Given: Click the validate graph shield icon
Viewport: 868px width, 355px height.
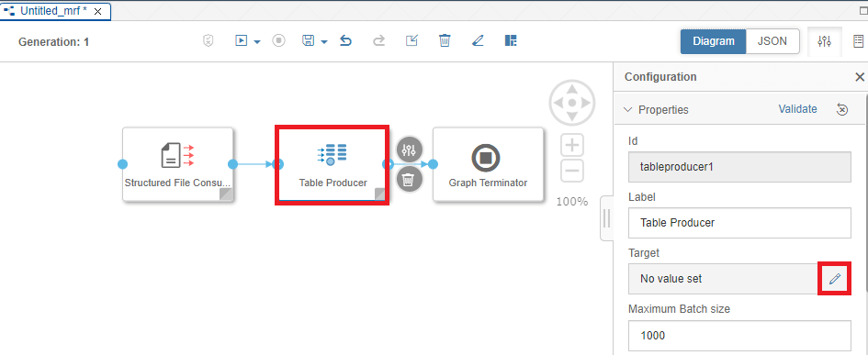Looking at the screenshot, I should coord(209,41).
